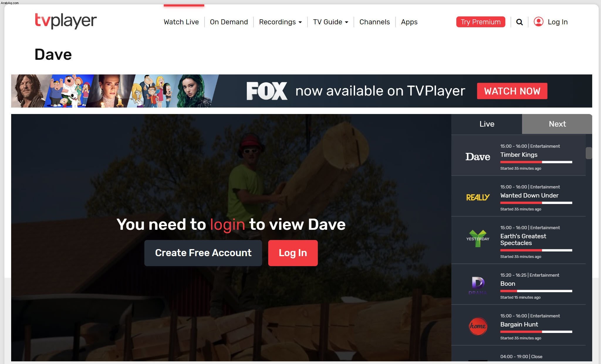
Task: Open the search magnifier icon
Action: 519,22
